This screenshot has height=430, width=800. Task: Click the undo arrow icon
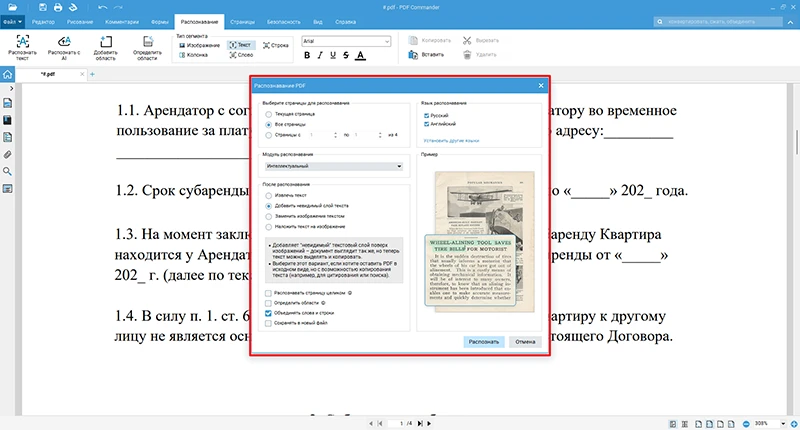pyautogui.click(x=103, y=7)
